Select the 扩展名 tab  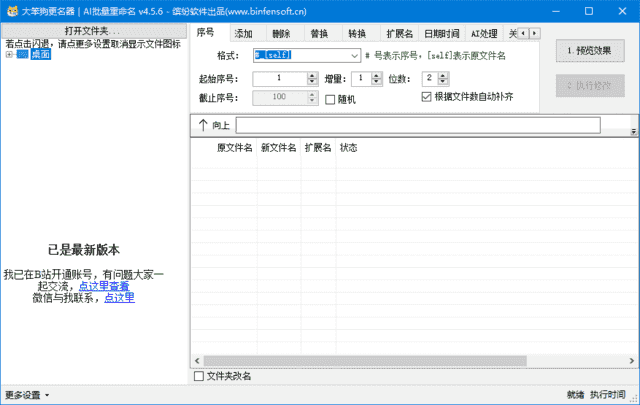(x=400, y=34)
